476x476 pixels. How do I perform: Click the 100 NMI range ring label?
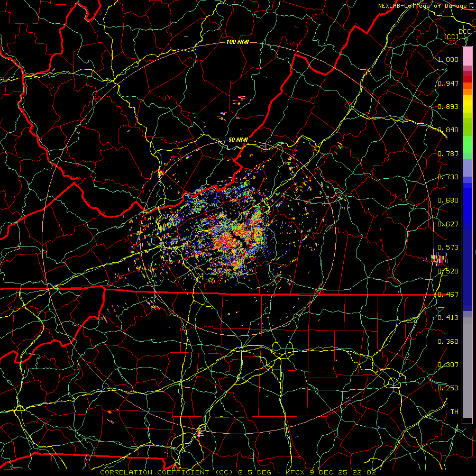tap(237, 42)
